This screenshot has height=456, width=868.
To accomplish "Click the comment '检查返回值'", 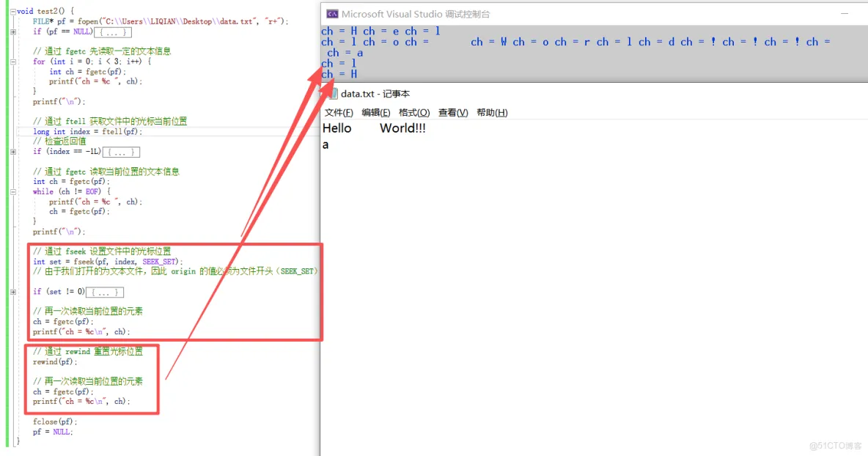I will point(59,141).
